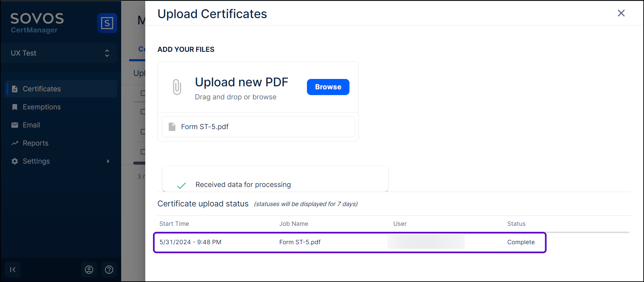Click the Sovos S logo icon
This screenshot has height=282, width=644.
(107, 23)
